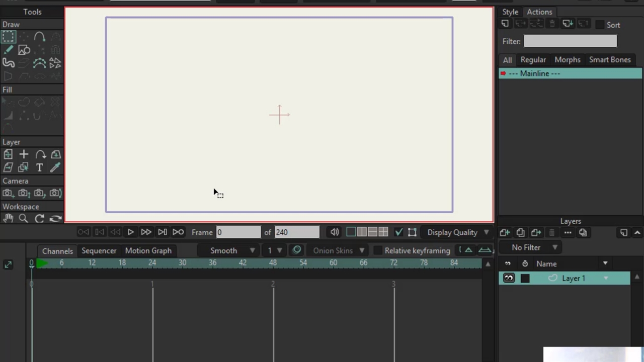Image resolution: width=644 pixels, height=362 pixels.
Task: Click the Filter text field
Action: click(x=570, y=41)
